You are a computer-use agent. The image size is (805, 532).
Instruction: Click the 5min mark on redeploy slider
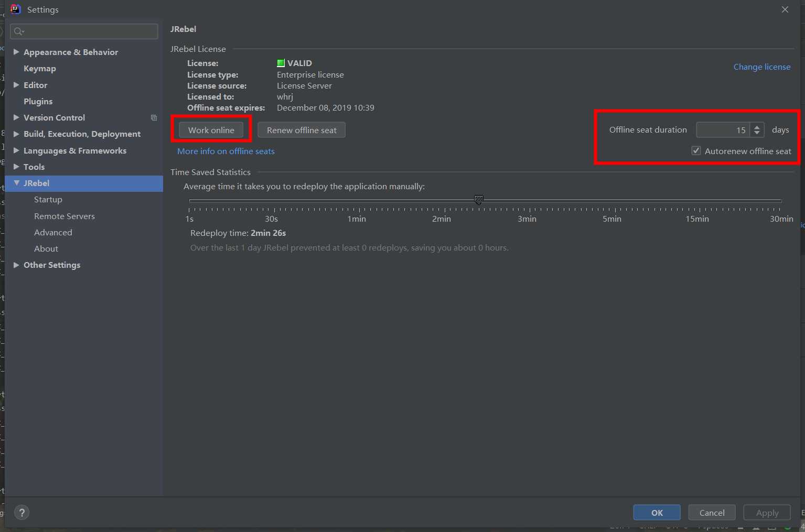611,219
